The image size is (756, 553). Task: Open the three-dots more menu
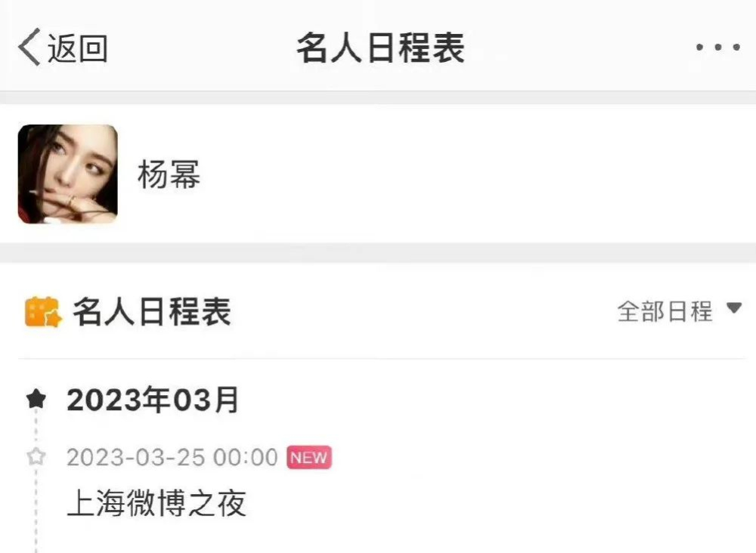[718, 47]
